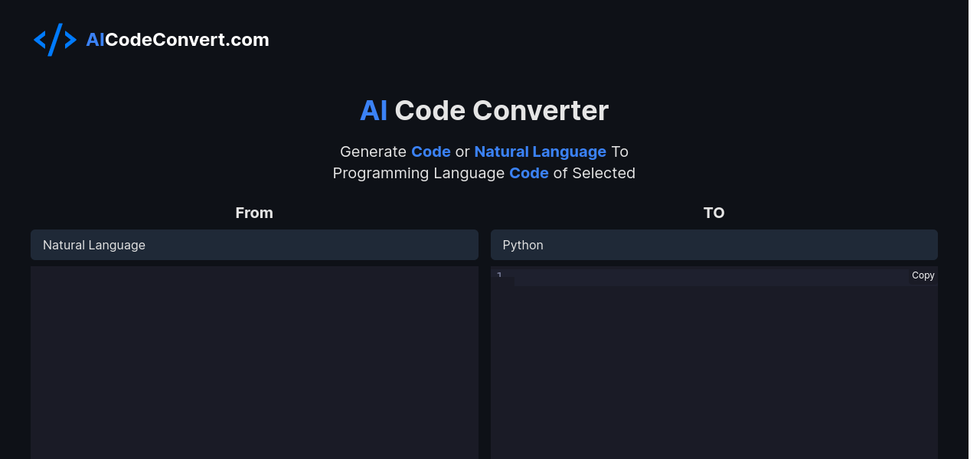Click blue "Code" word before "of Selected"
This screenshot has width=980, height=459.
[x=528, y=173]
